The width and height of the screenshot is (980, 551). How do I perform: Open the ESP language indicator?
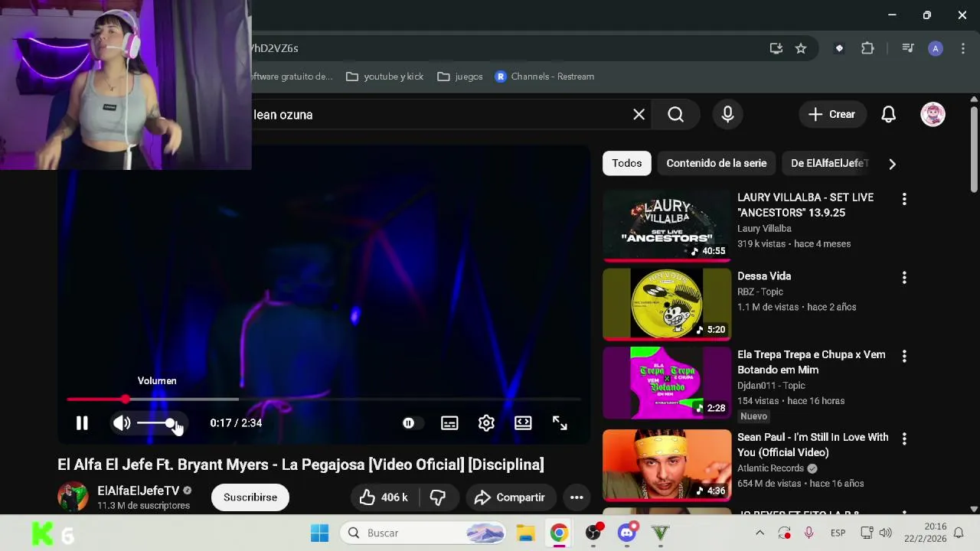click(x=838, y=533)
